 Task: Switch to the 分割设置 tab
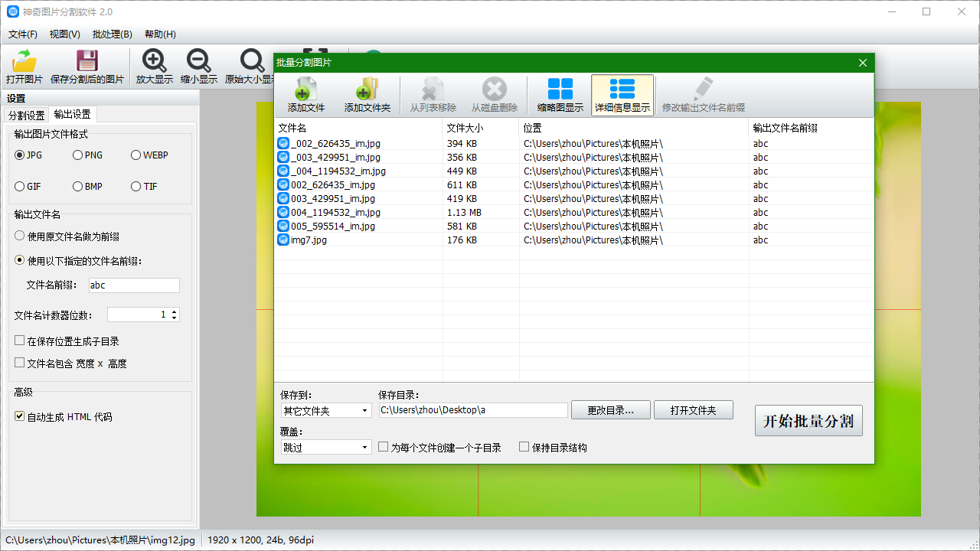click(x=26, y=115)
